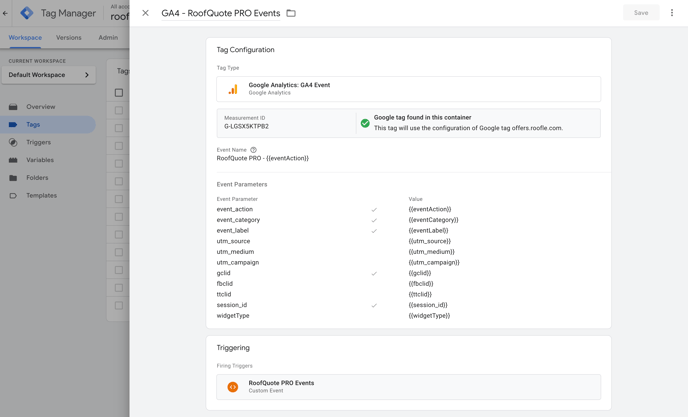Click the session_id parameter name
688x417 pixels.
click(232, 305)
